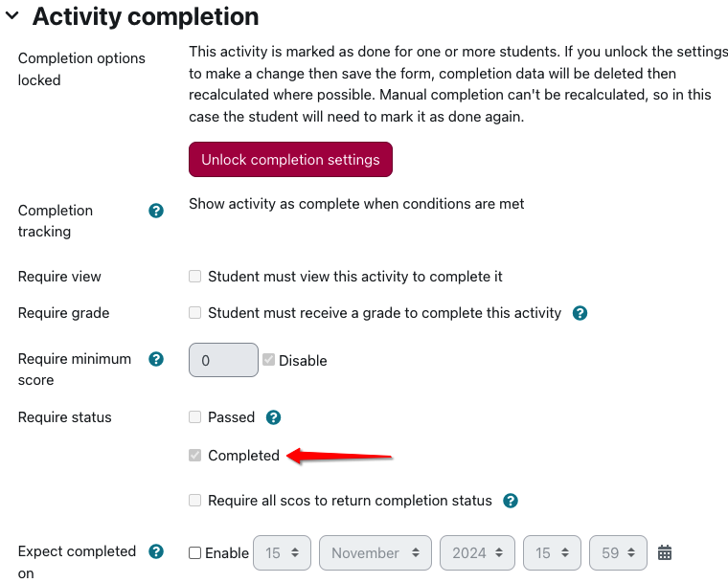This screenshot has height=583, width=728.
Task: Toggle the Completed status checkbox
Action: point(195,456)
